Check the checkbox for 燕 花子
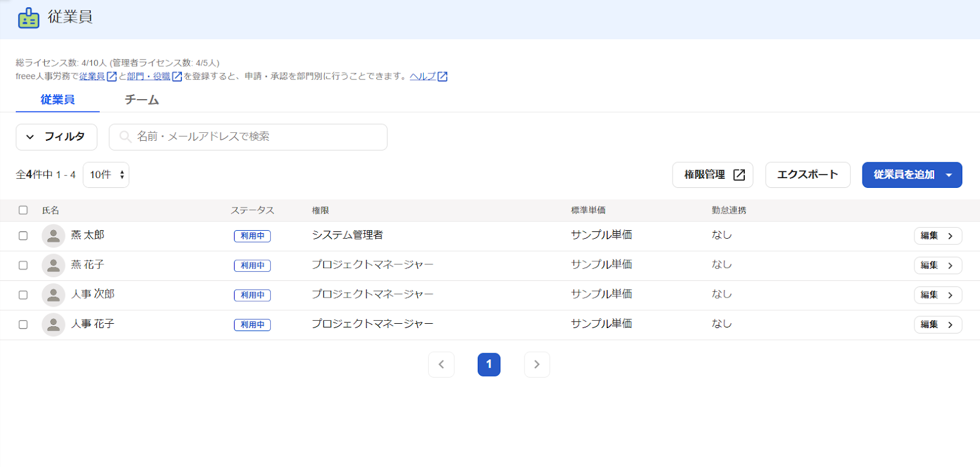 click(23, 265)
